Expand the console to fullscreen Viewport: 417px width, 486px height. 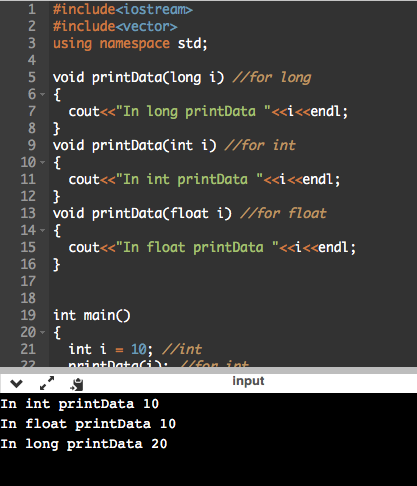pyautogui.click(x=47, y=383)
